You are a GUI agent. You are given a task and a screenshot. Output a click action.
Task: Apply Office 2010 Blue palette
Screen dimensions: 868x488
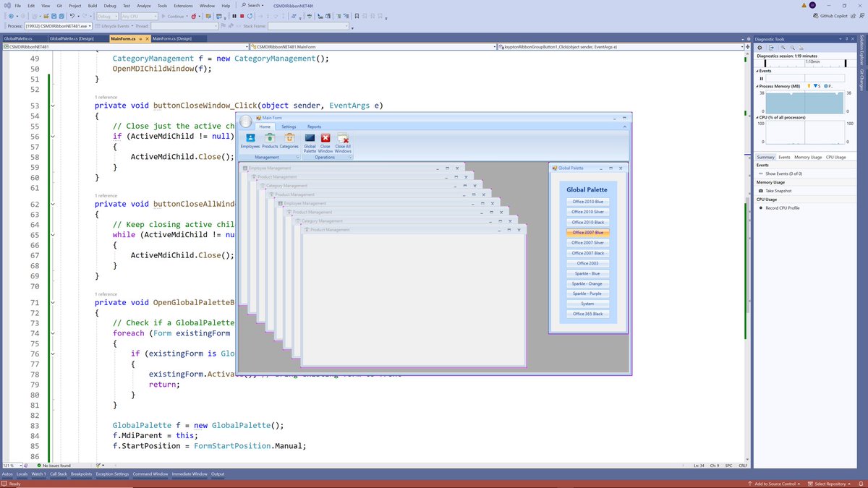587,202
